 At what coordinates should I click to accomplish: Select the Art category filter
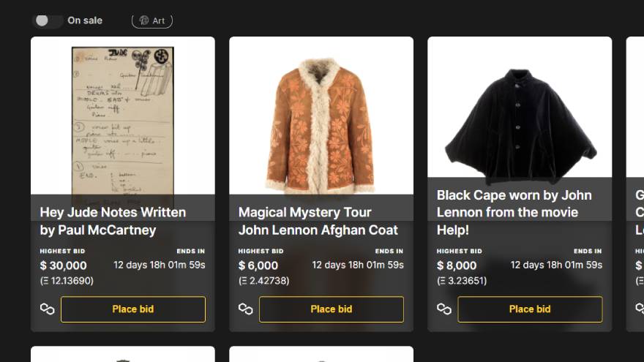pyautogui.click(x=152, y=20)
